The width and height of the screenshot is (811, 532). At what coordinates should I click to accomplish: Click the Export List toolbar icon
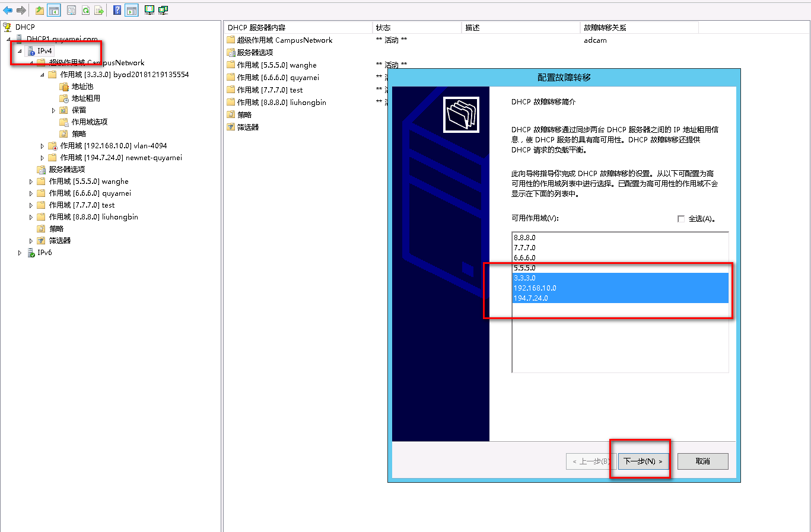tap(99, 10)
